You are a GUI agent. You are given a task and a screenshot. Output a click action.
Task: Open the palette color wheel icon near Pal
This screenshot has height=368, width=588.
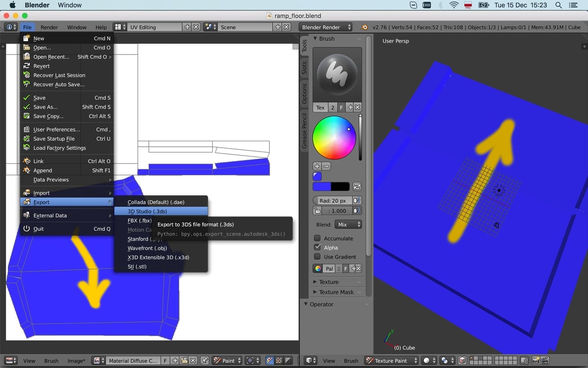click(318, 268)
